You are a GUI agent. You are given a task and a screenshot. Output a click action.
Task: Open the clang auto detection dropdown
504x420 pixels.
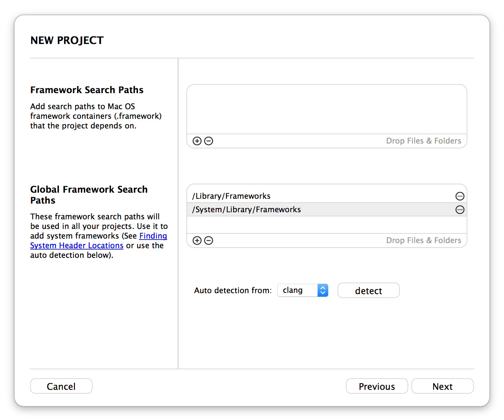(x=302, y=290)
